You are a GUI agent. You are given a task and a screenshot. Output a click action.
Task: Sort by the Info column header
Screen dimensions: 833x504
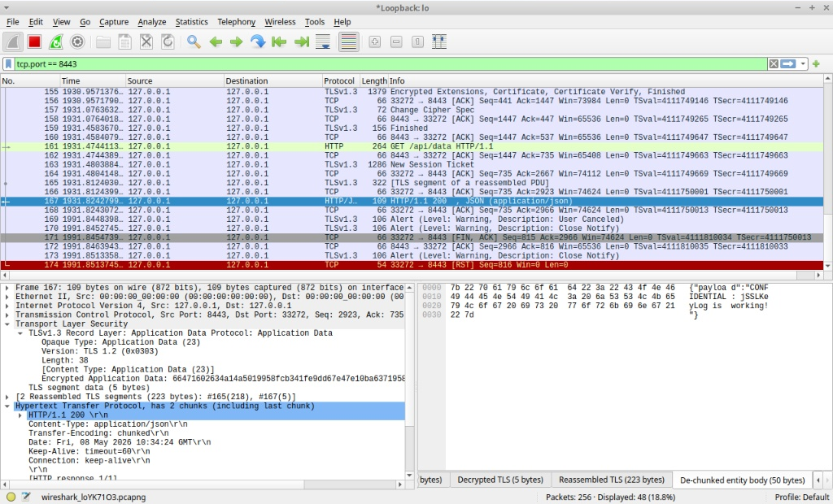pos(605,80)
